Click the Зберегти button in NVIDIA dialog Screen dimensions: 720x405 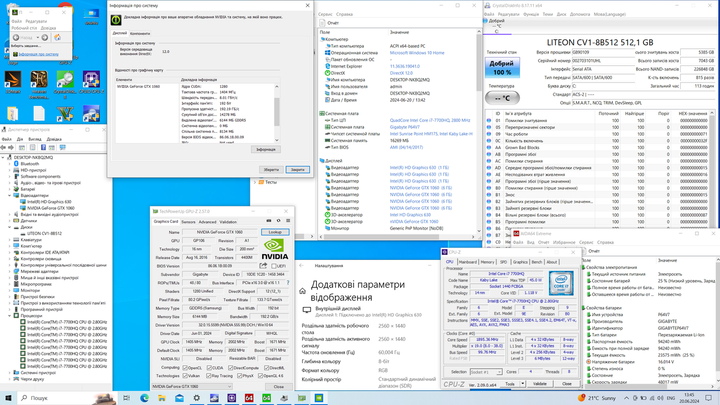click(x=270, y=169)
